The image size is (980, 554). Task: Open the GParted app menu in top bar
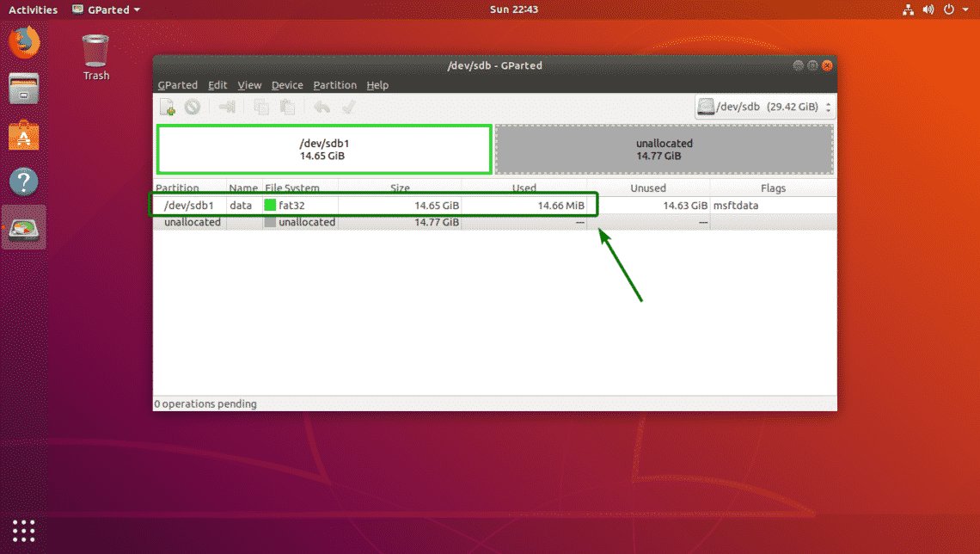point(107,9)
